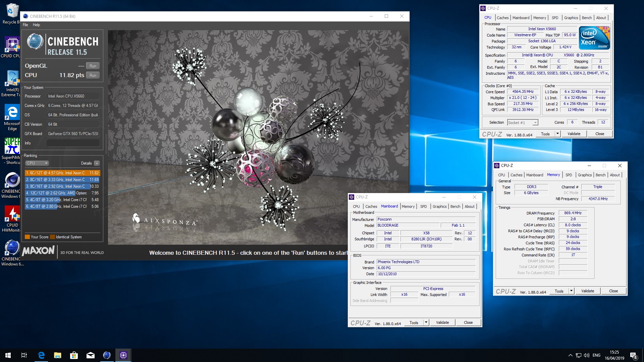Open Caches tab in top CPU-Z window

(502, 18)
